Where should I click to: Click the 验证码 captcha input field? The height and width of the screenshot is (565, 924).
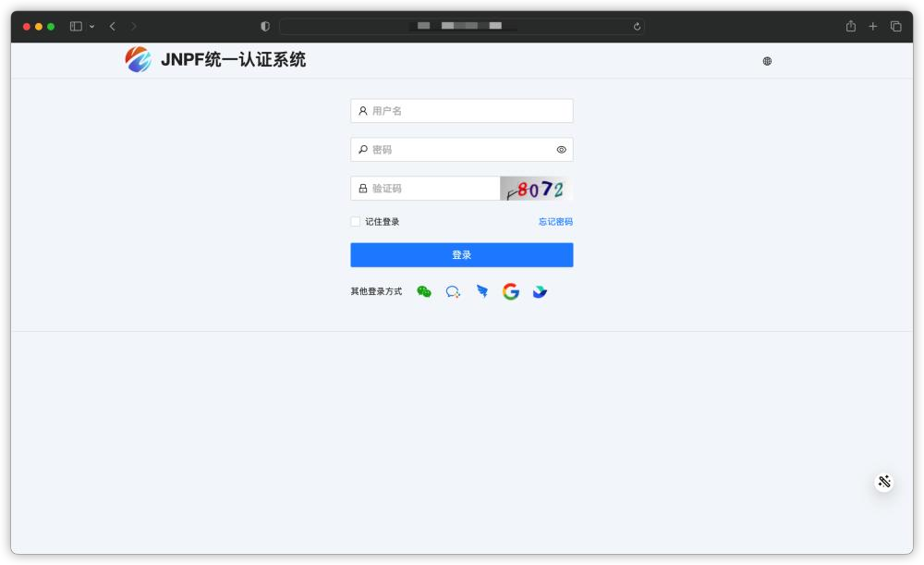click(425, 188)
